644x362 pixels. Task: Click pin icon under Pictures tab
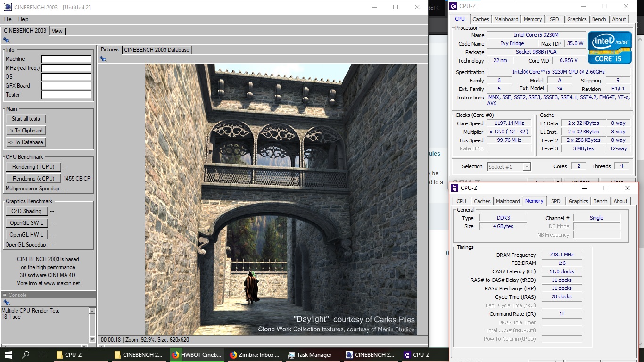(103, 59)
